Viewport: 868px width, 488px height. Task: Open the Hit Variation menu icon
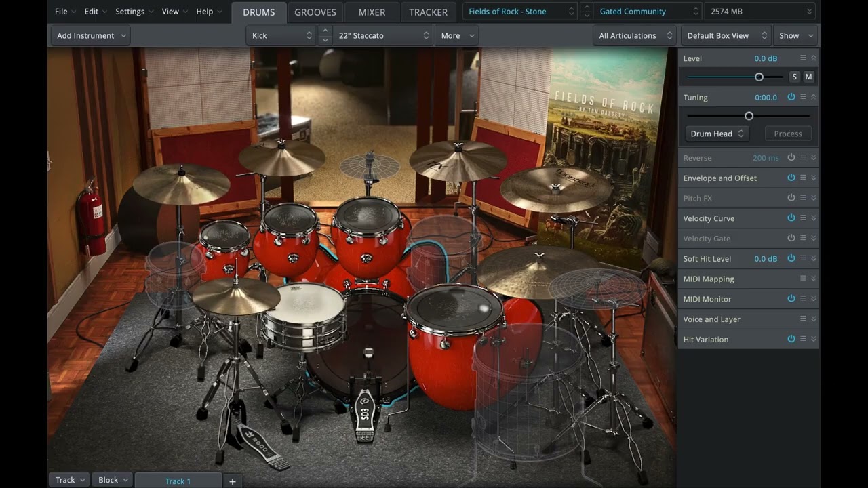(x=803, y=339)
